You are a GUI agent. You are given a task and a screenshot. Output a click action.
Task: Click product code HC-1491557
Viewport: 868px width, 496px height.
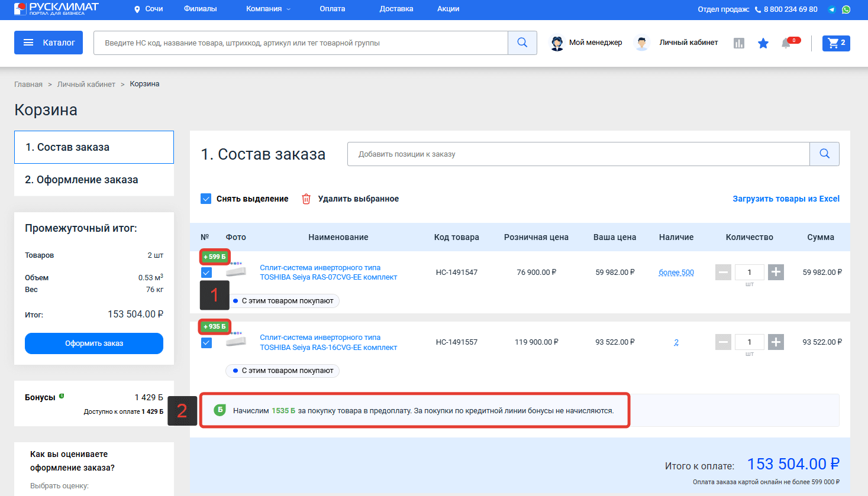(x=457, y=342)
